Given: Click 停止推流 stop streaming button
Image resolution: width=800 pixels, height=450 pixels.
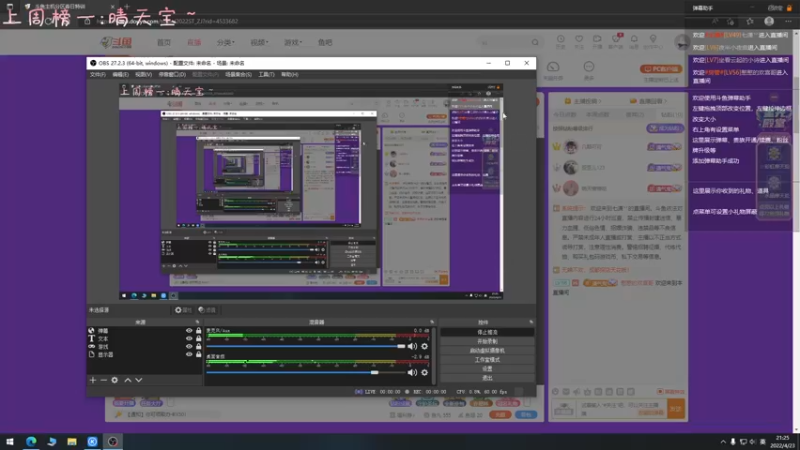Looking at the screenshot, I should point(487,332).
